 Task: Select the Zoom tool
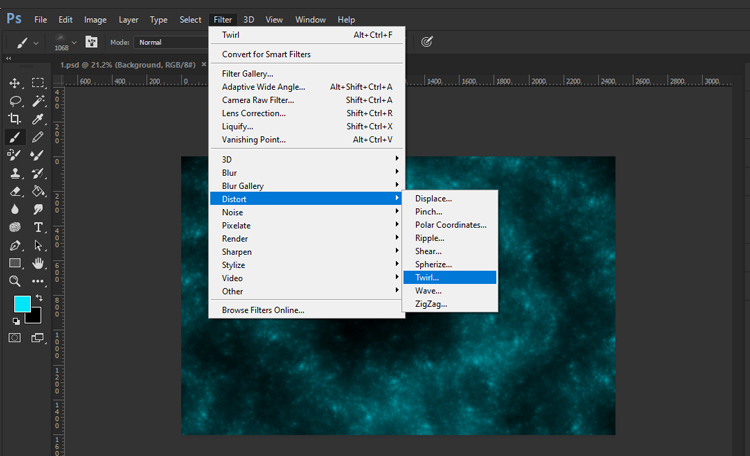[15, 281]
